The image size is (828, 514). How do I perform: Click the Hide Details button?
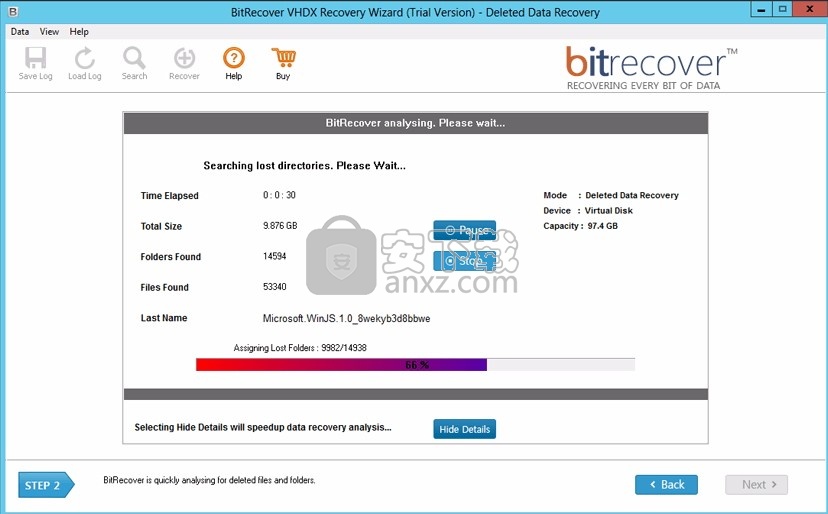coord(465,429)
